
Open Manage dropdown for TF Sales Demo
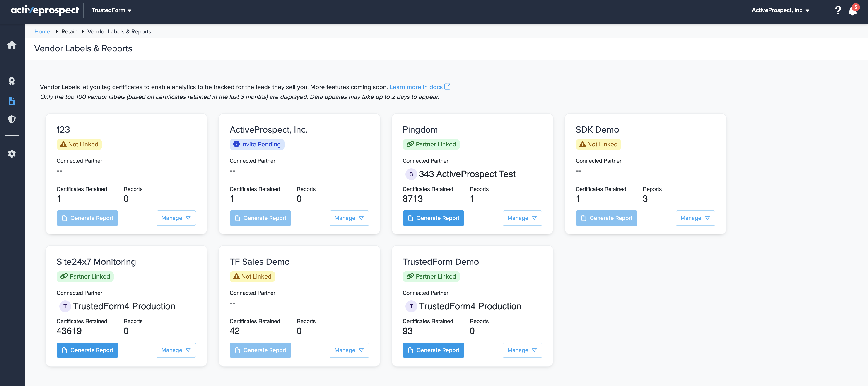pyautogui.click(x=349, y=350)
